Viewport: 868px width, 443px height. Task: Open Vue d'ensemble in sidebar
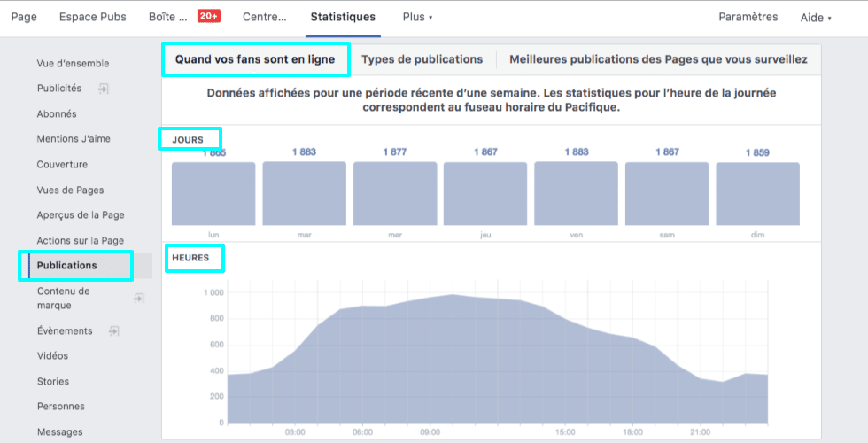[73, 64]
